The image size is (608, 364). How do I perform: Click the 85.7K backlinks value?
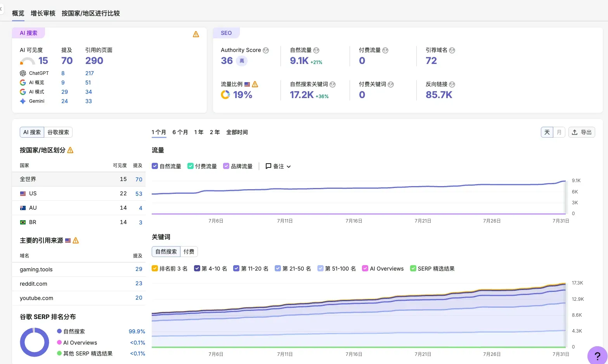[x=439, y=95]
